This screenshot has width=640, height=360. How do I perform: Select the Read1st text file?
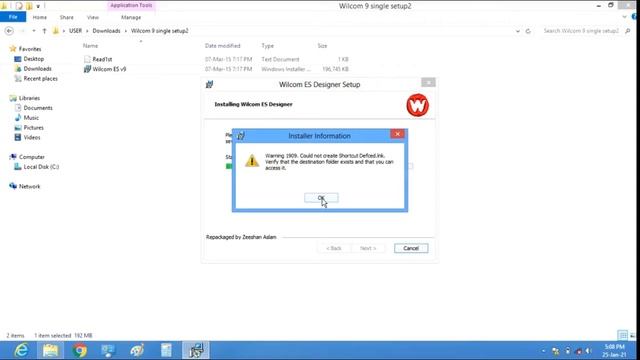click(x=102, y=59)
